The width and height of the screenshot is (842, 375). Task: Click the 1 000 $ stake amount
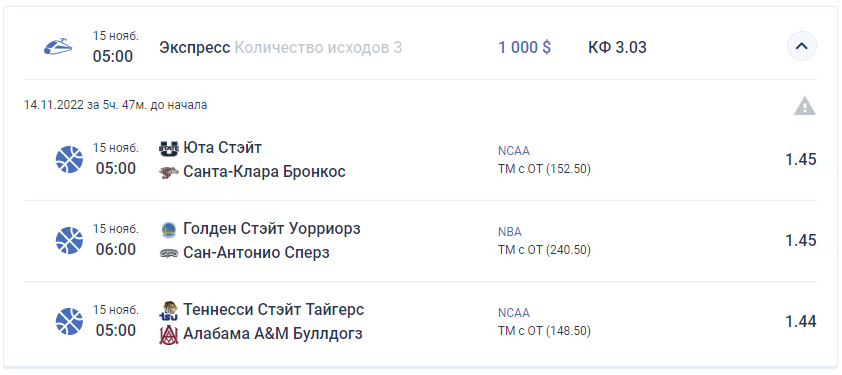click(x=525, y=47)
